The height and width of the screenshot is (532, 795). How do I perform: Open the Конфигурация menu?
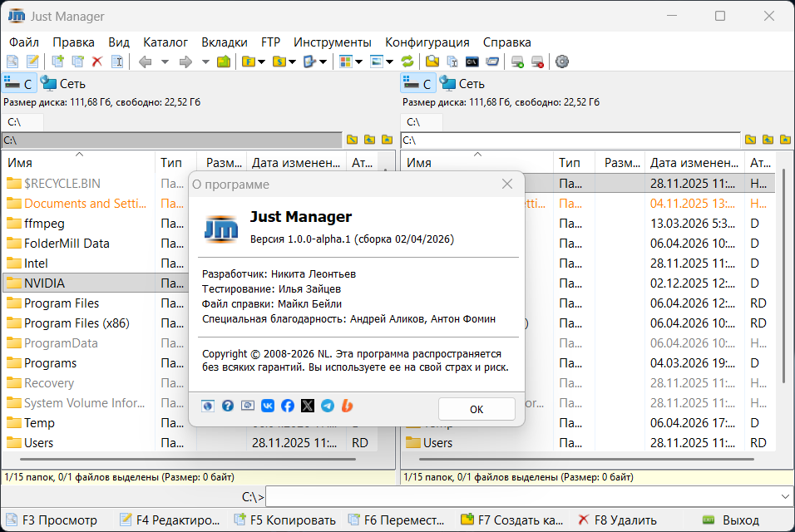(x=427, y=42)
